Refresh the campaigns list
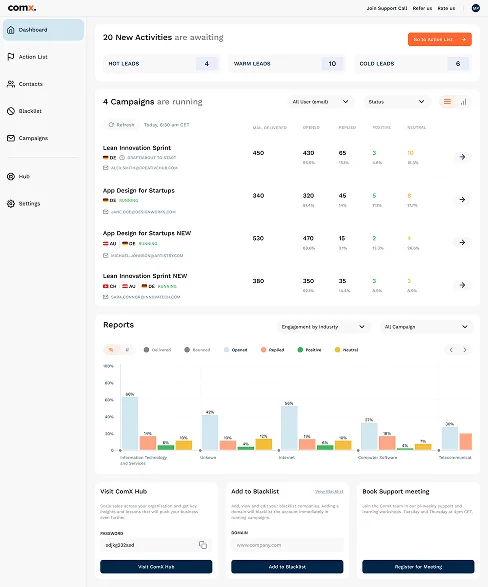 (121, 125)
